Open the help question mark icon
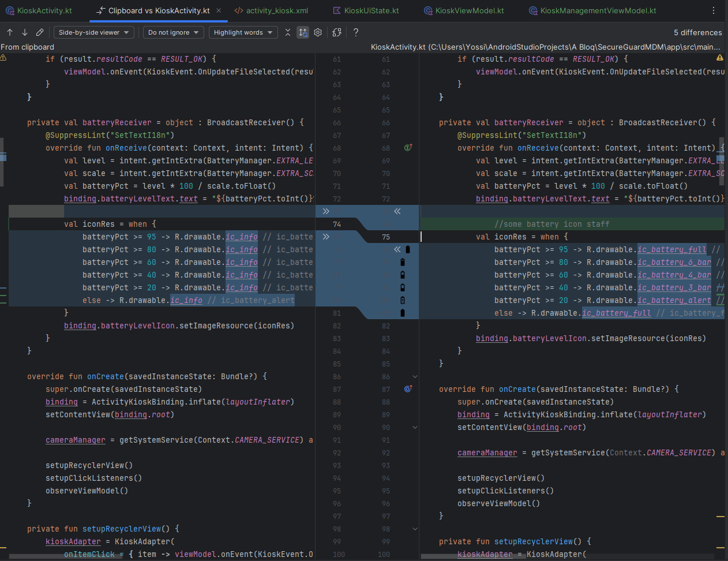Viewport: 728px width, 561px height. (356, 32)
